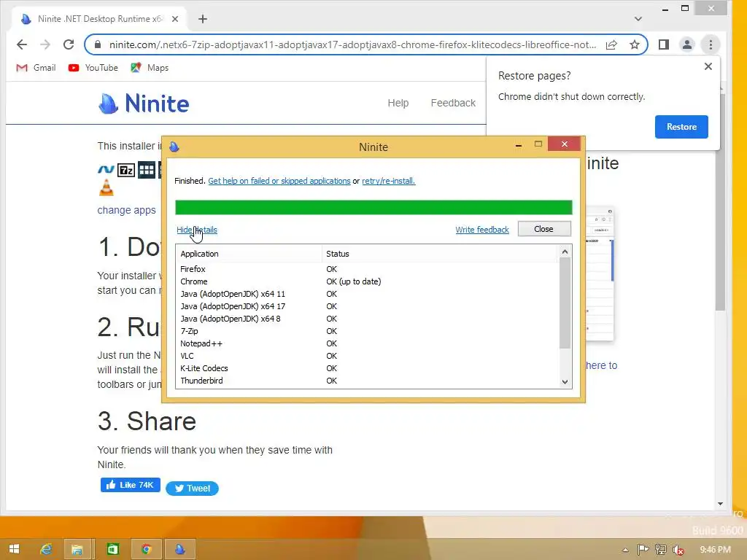Click the retry/re-install link
This screenshot has width=747, height=560.
click(x=389, y=181)
